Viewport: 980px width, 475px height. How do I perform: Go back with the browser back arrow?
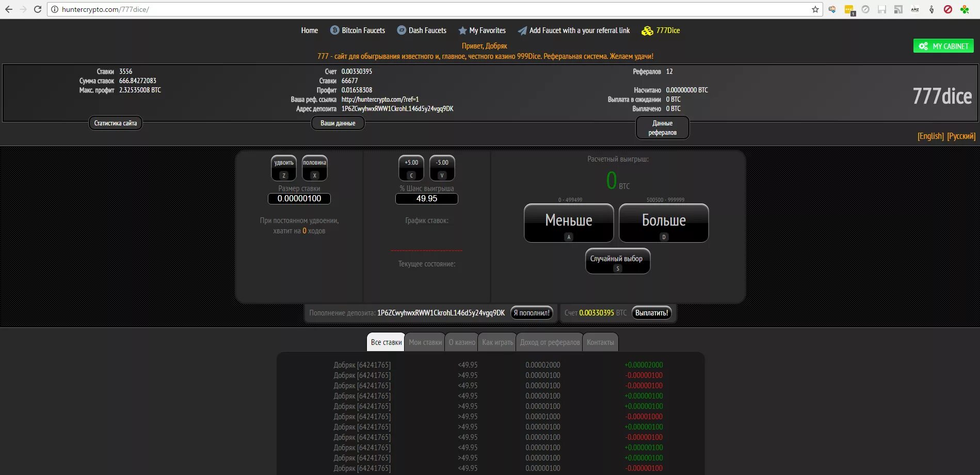(x=9, y=9)
